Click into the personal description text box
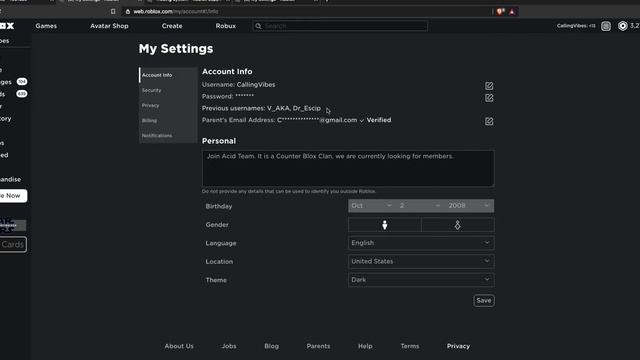 click(348, 168)
